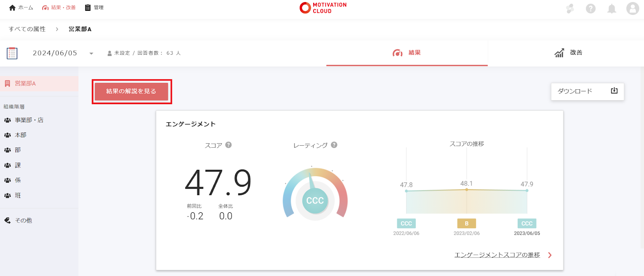Open the エンゲージメントスコアの推移 link
The image size is (644, 276).
(x=497, y=255)
